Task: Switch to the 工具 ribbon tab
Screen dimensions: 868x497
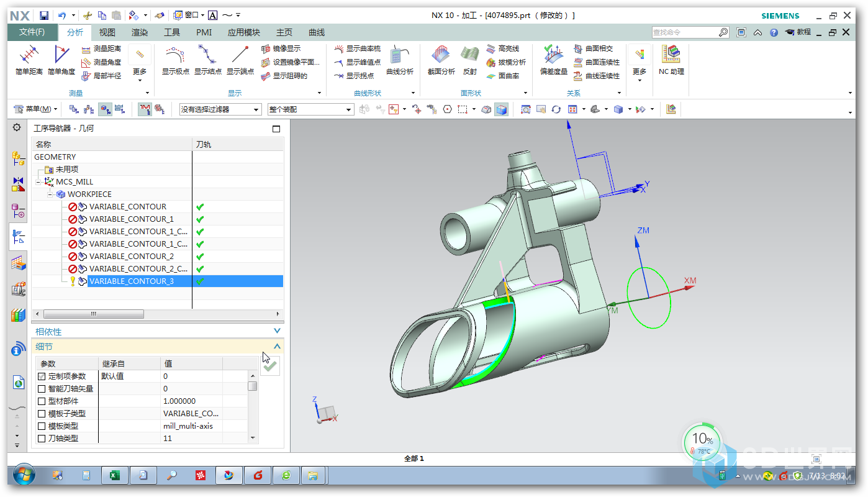Action: (172, 32)
